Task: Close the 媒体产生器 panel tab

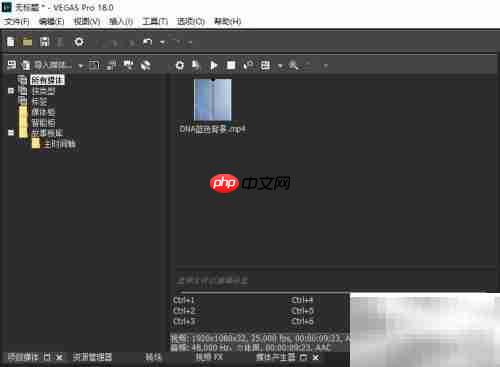Action: click(x=316, y=357)
